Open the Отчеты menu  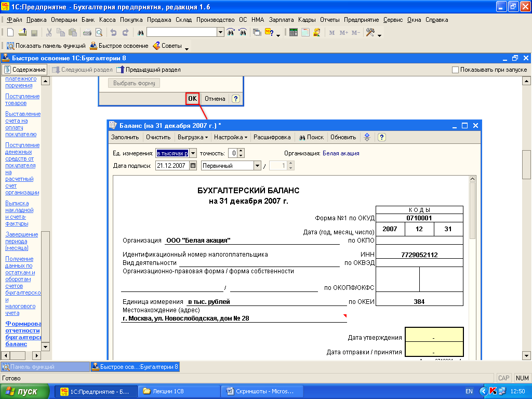329,20
